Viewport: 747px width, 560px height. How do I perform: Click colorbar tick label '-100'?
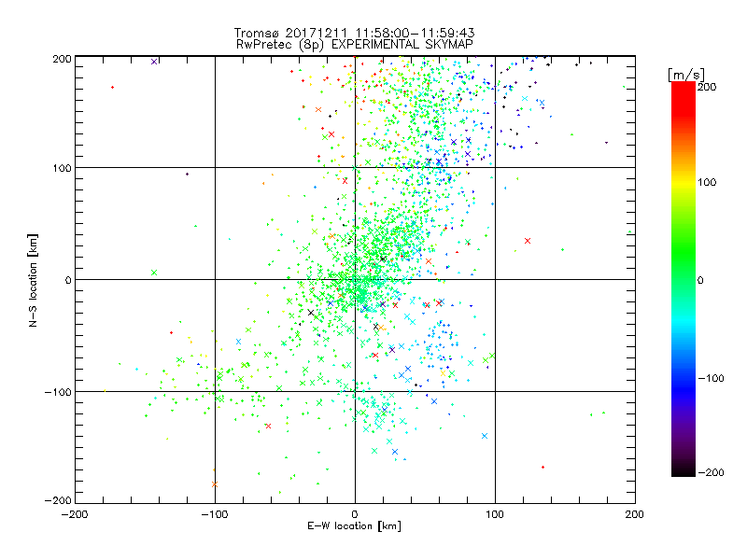coord(711,378)
